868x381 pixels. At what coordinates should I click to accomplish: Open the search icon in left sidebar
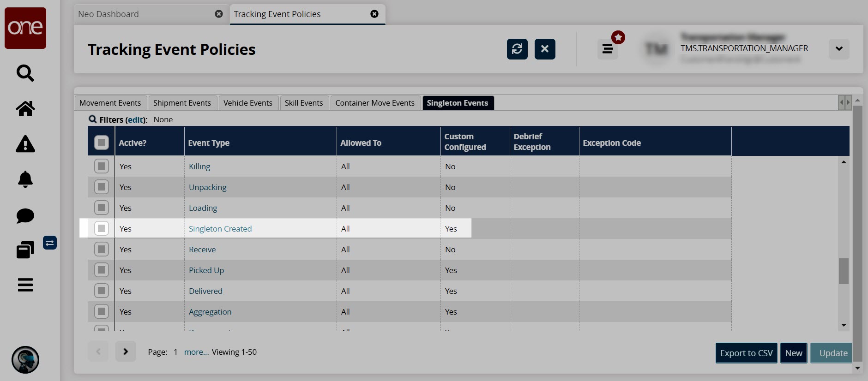tap(25, 73)
